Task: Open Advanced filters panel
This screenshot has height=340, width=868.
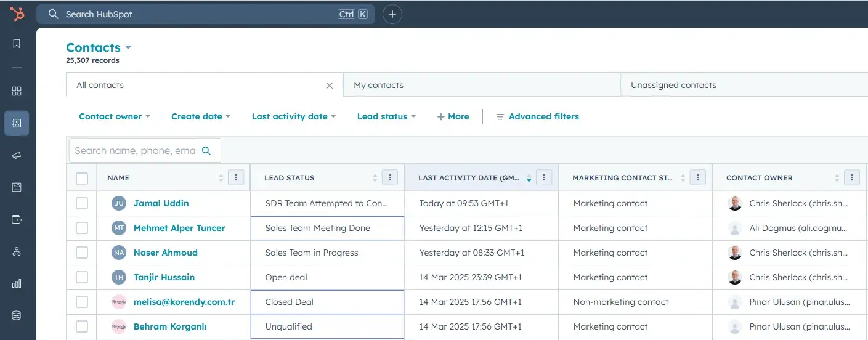Action: [537, 116]
